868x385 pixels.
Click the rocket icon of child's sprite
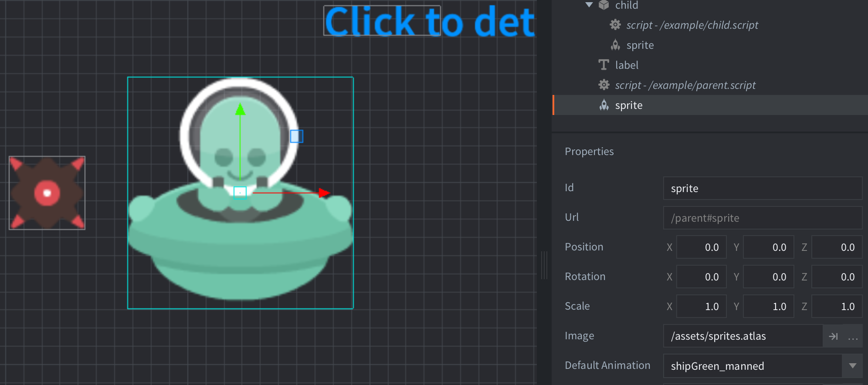click(615, 45)
